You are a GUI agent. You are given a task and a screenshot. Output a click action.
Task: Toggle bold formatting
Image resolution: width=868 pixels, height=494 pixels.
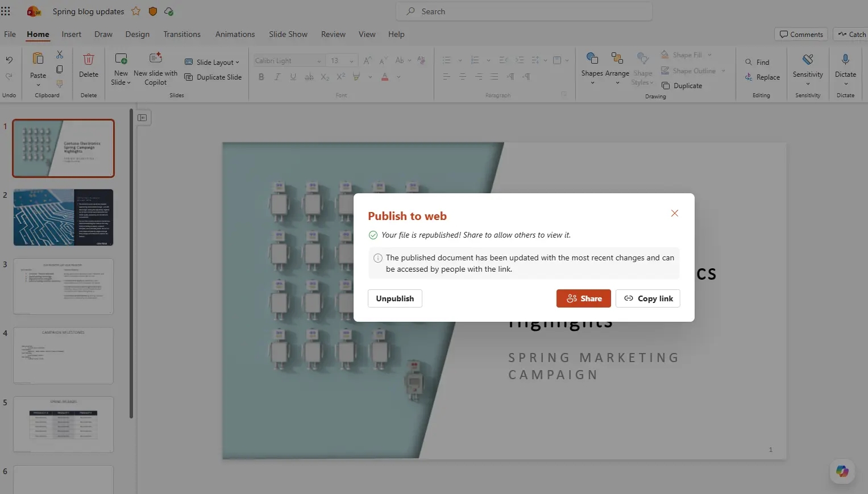(x=261, y=77)
